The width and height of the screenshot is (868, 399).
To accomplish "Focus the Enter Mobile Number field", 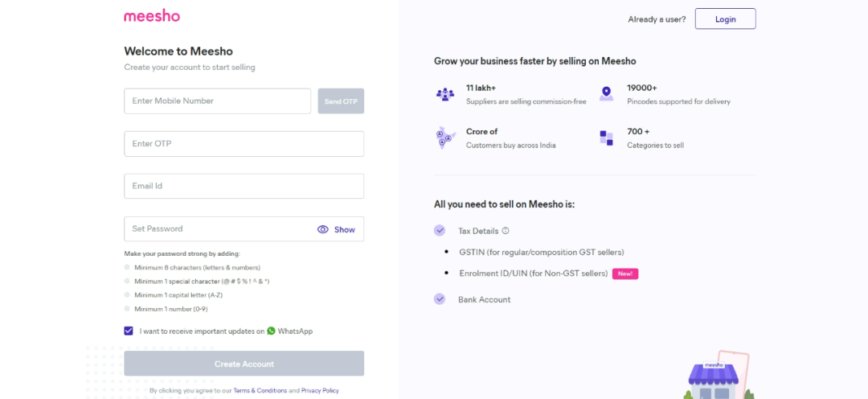I will 217,101.
